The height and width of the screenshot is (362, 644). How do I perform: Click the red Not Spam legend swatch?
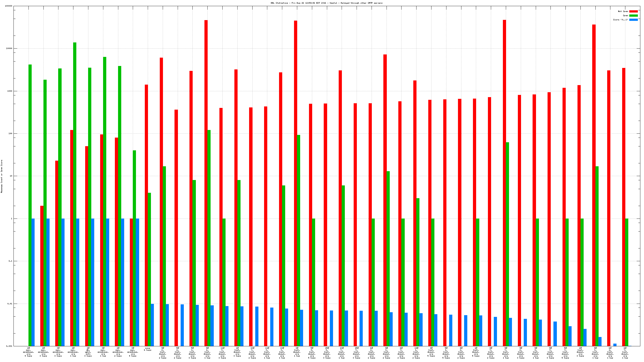pyautogui.click(x=633, y=11)
